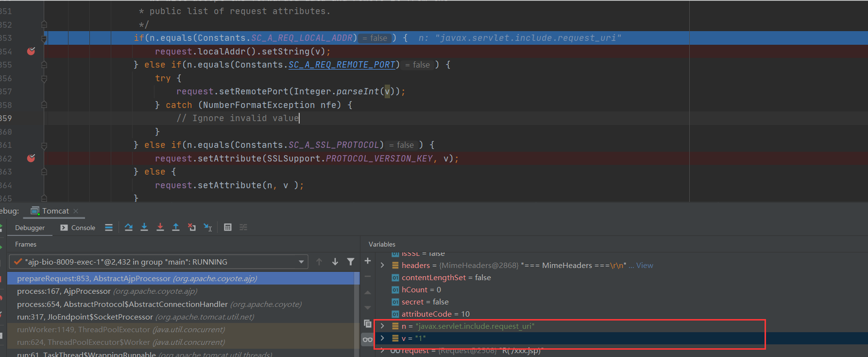Screen dimensions: 868x357
Task: Switch to the Debugger tab
Action: (x=30, y=228)
